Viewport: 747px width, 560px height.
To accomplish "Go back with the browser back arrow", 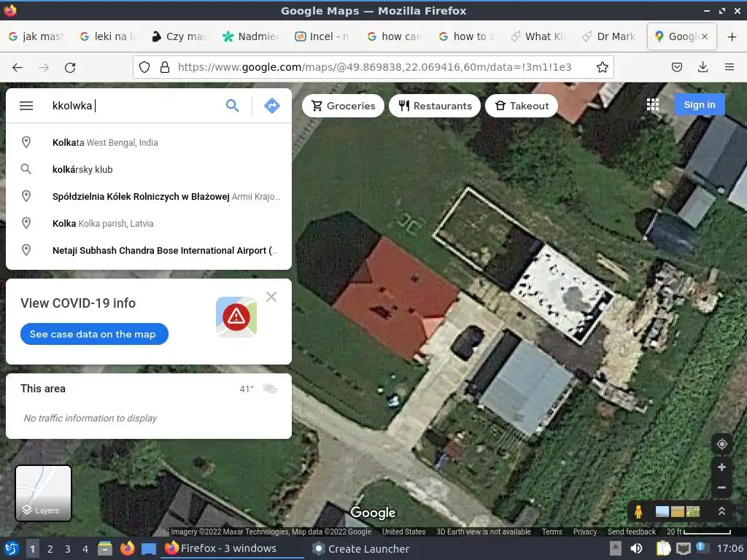I will pyautogui.click(x=18, y=68).
